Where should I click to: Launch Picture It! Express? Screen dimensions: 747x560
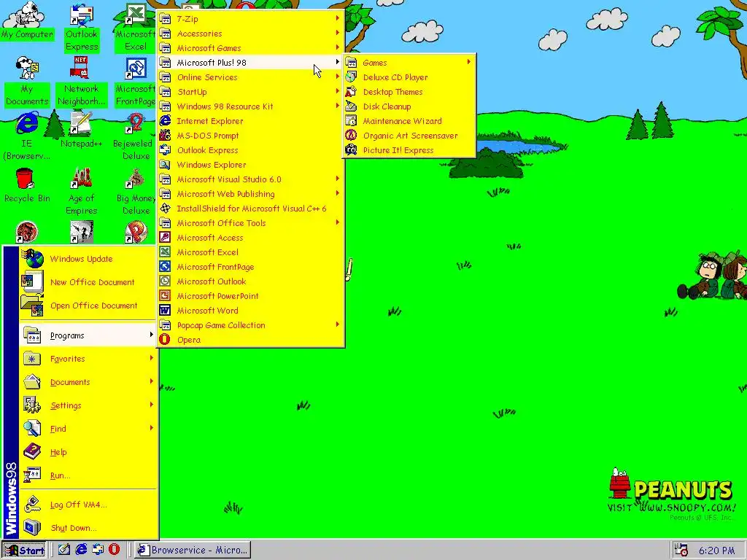(x=409, y=150)
